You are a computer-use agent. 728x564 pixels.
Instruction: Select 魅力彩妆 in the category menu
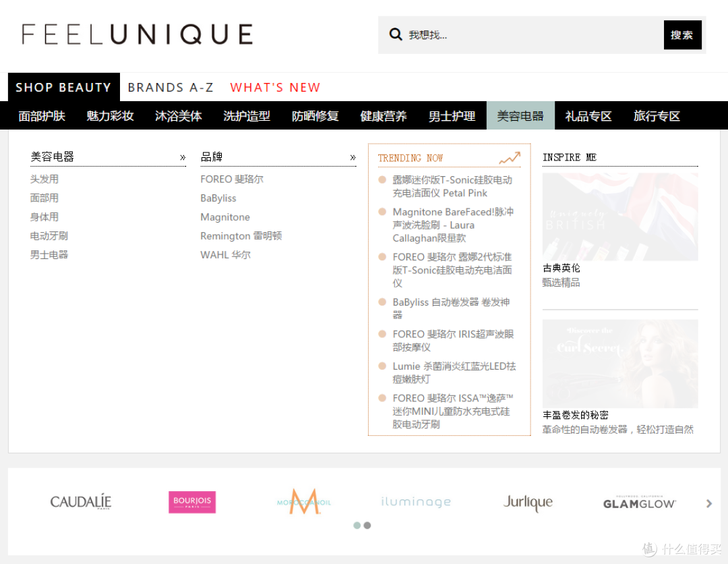(110, 115)
